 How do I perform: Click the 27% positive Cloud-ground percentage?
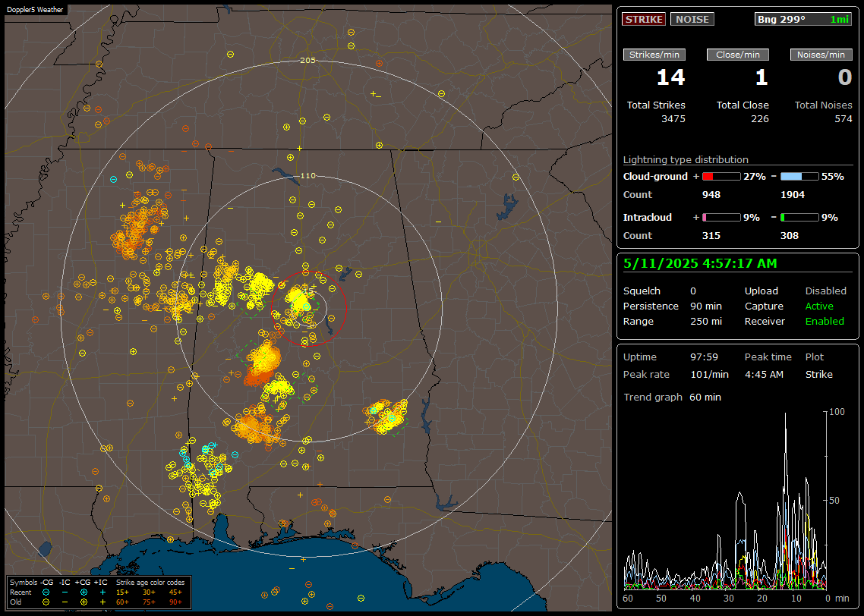(755, 177)
